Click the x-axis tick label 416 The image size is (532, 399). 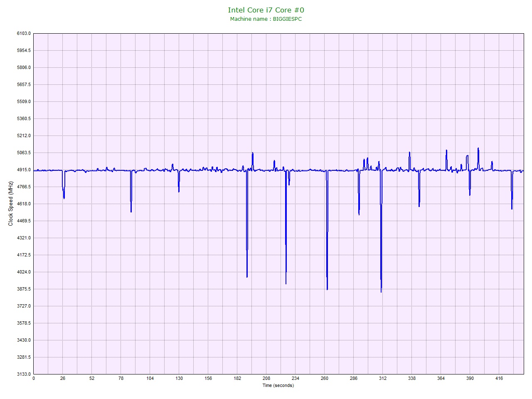click(499, 378)
